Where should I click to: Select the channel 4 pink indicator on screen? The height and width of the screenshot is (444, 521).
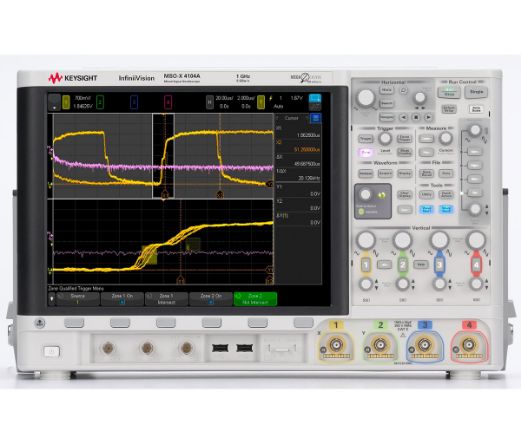click(x=168, y=102)
